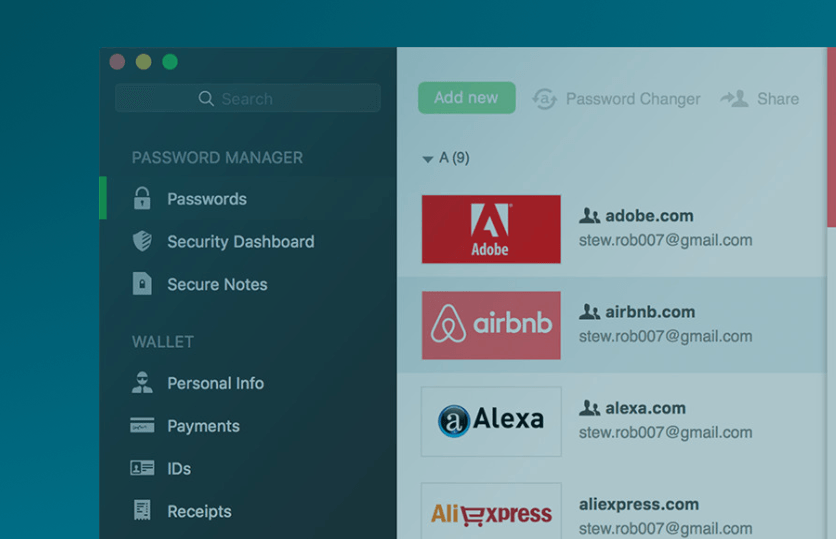Image resolution: width=836 pixels, height=539 pixels.
Task: Select the adobe.com entry title
Action: pyautogui.click(x=649, y=215)
